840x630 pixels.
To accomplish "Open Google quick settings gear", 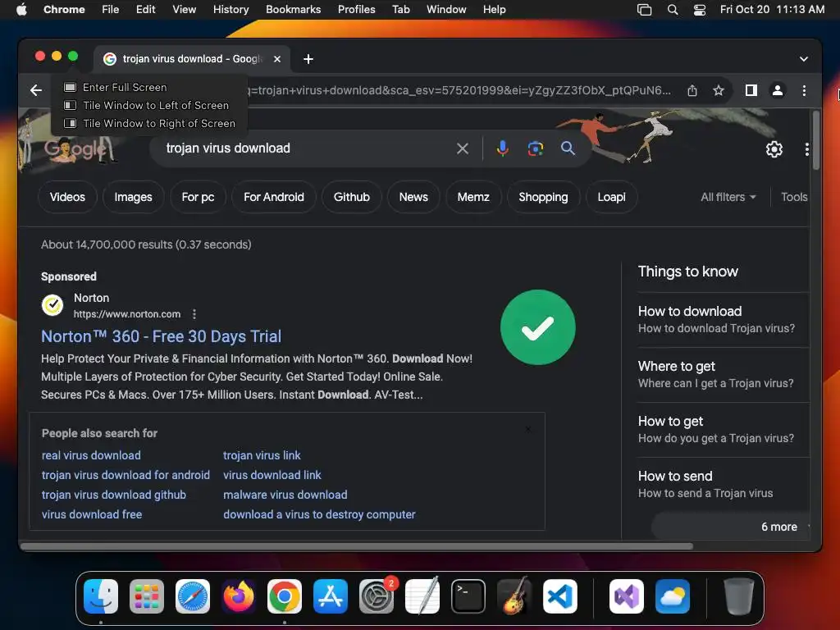I will 774,149.
